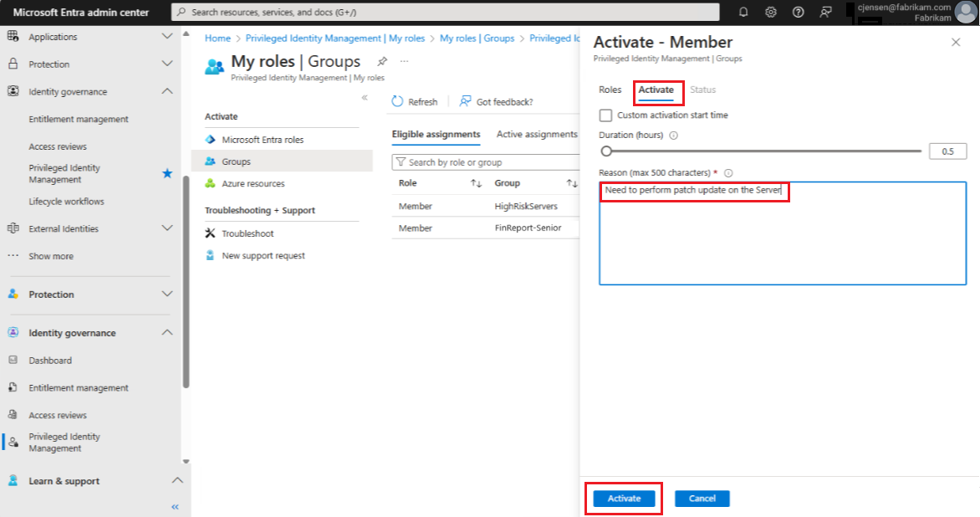Click the lower Access reviews icon
Viewport: 980px width, 517px height.
(13, 414)
